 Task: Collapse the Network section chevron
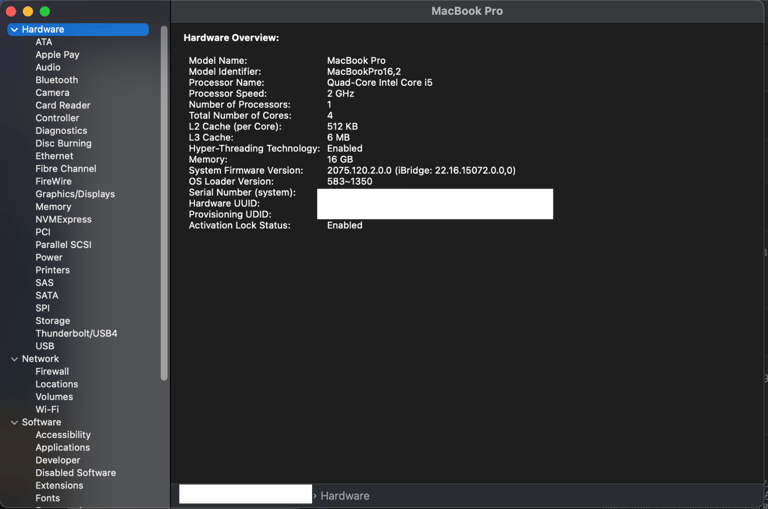[x=14, y=359]
